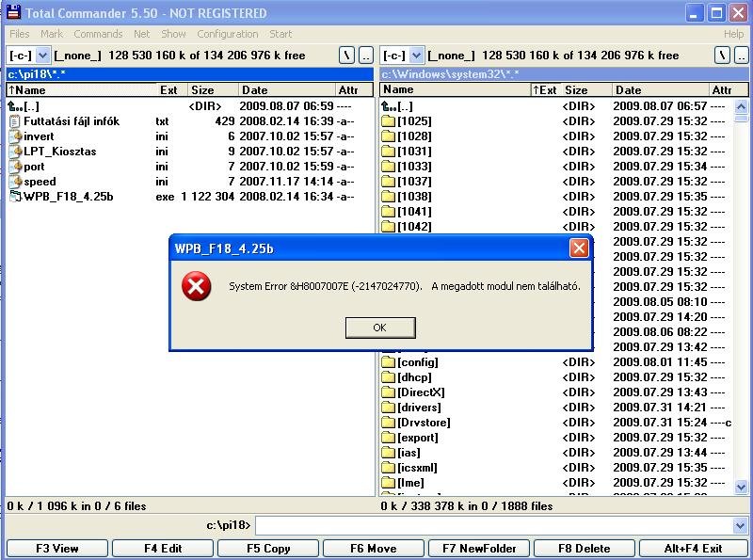Select the [Drvstore] folder icon
Image resolution: width=753 pixels, height=560 pixels.
click(x=388, y=423)
